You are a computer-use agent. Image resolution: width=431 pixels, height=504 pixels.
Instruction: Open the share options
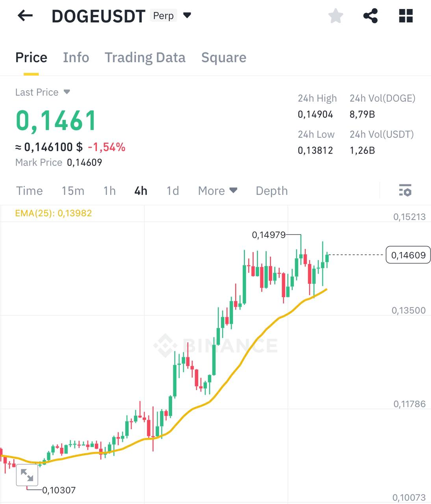370,15
